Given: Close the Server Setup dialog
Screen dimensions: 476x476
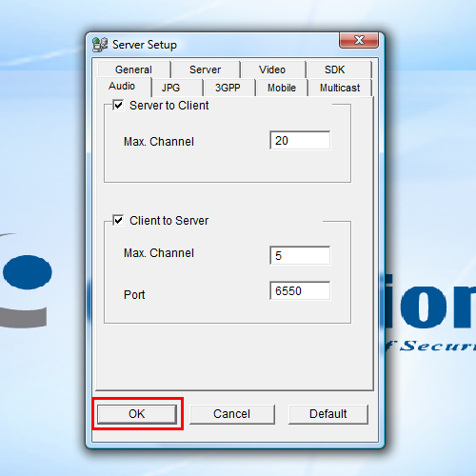Looking at the screenshot, I should pyautogui.click(x=359, y=40).
